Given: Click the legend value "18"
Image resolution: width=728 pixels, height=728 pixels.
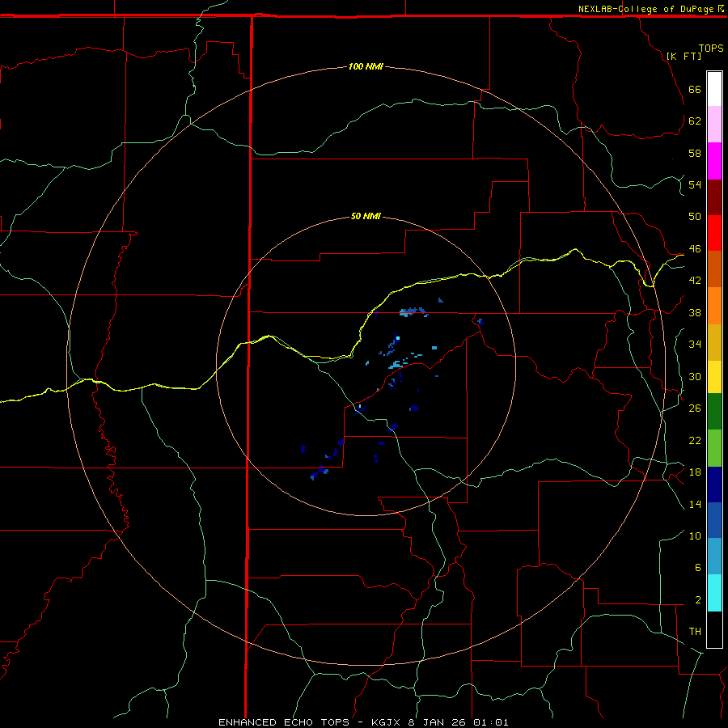Looking at the screenshot, I should (695, 472).
